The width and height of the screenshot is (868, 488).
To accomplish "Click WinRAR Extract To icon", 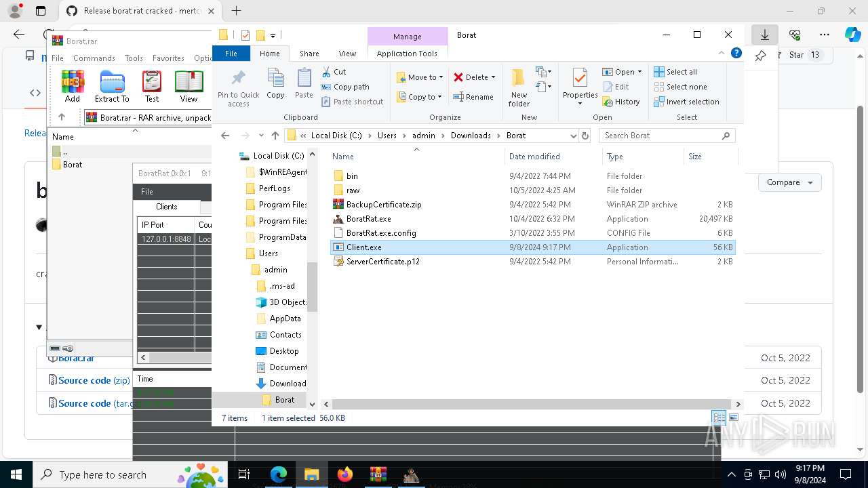I will (x=112, y=87).
